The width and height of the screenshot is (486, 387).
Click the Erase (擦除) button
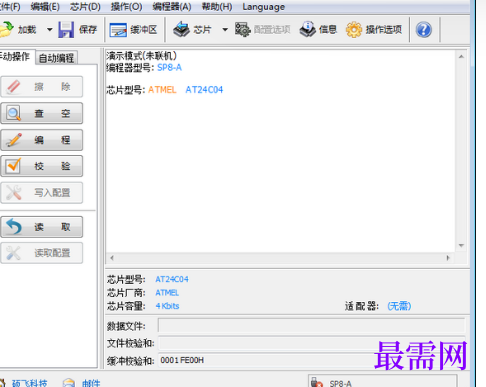point(42,87)
